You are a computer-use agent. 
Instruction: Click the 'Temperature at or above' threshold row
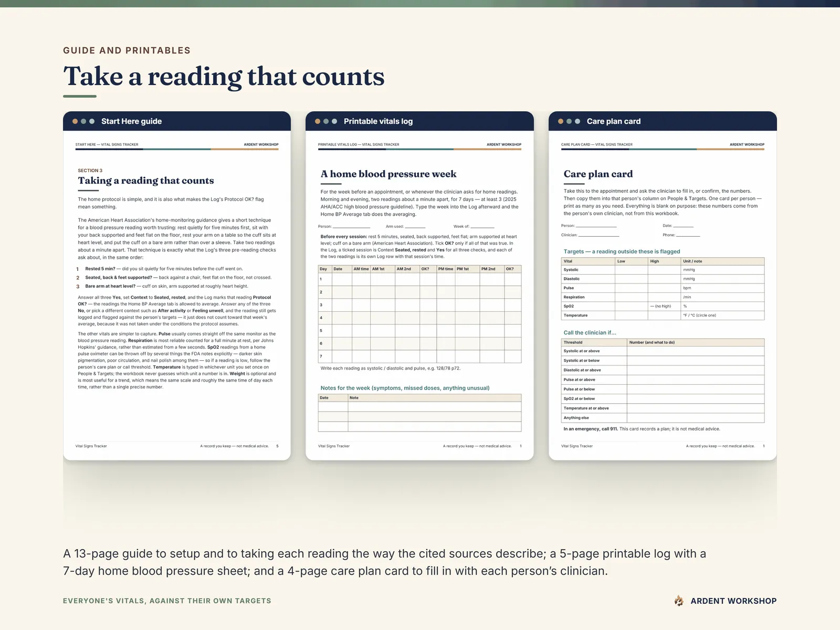tap(663, 408)
